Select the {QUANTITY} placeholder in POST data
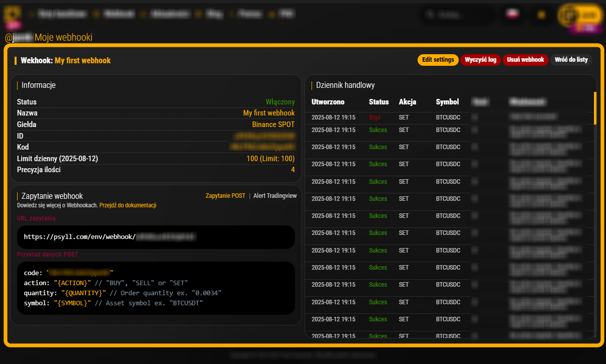 pos(83,293)
